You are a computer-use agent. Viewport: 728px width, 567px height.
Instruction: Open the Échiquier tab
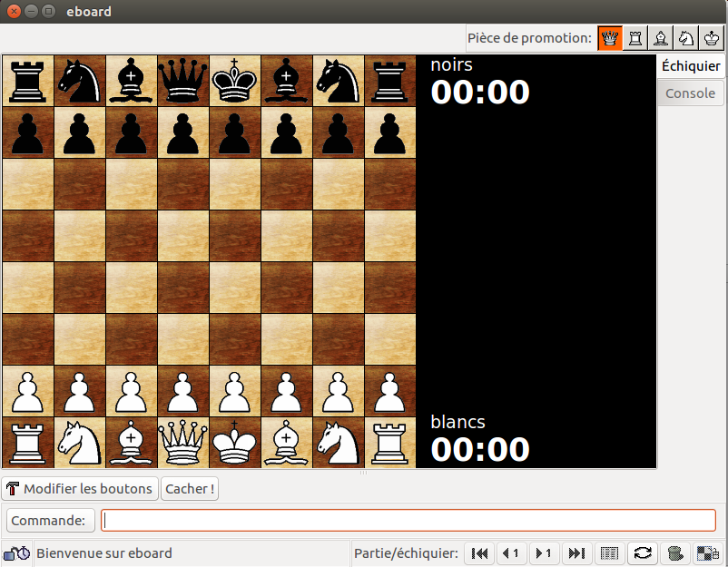pyautogui.click(x=690, y=66)
